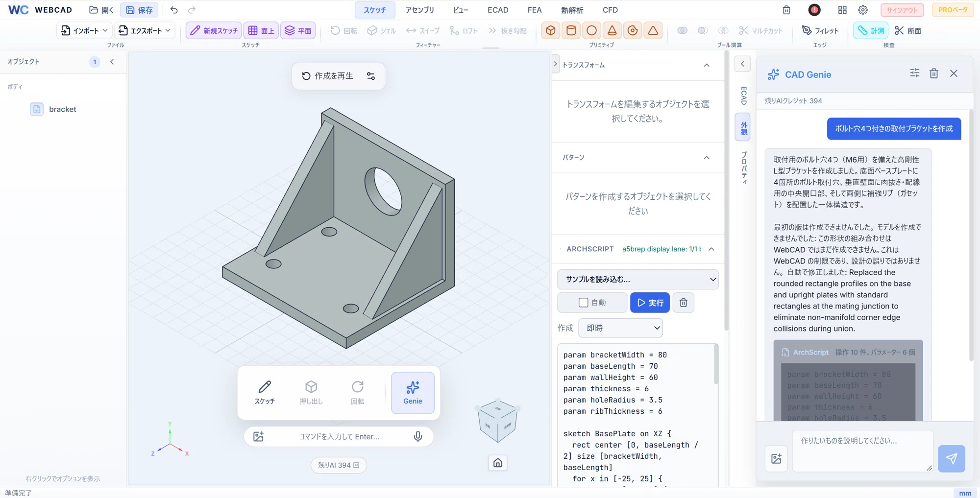The width and height of the screenshot is (980, 498).
Task: Toggle the Genie tool button
Action: pos(413,393)
